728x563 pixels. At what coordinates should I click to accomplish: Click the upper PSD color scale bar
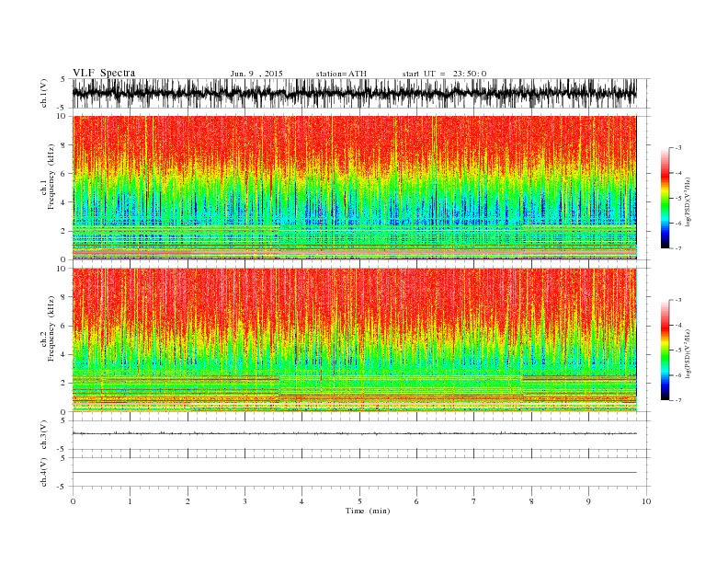coord(665,198)
